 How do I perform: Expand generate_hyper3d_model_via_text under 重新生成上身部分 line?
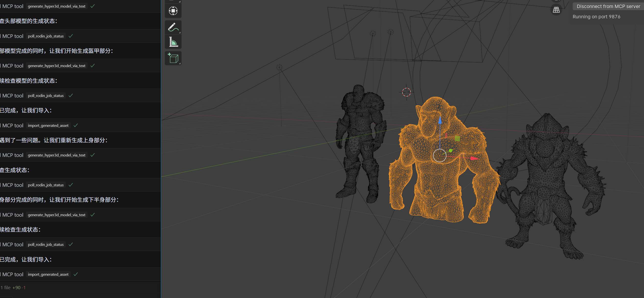[x=57, y=155]
